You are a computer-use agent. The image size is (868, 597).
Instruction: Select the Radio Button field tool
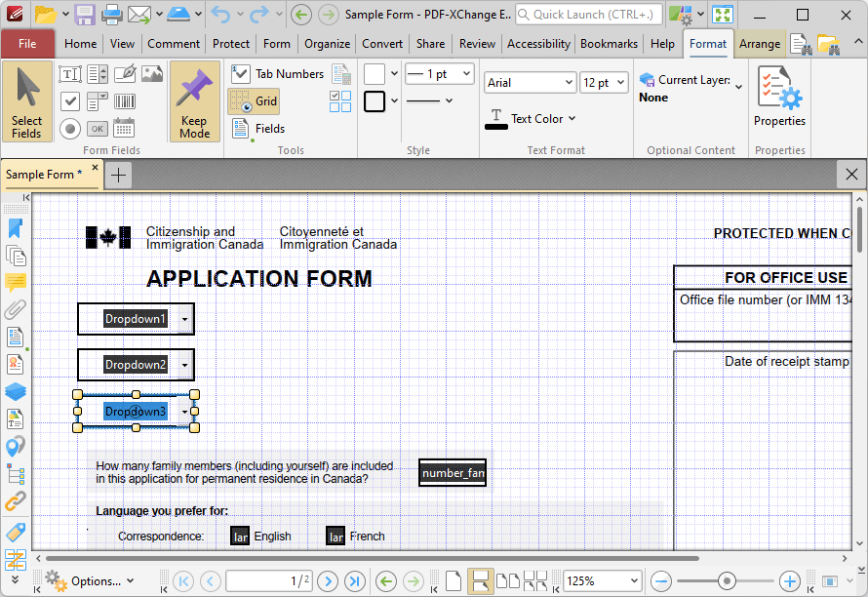(x=70, y=129)
